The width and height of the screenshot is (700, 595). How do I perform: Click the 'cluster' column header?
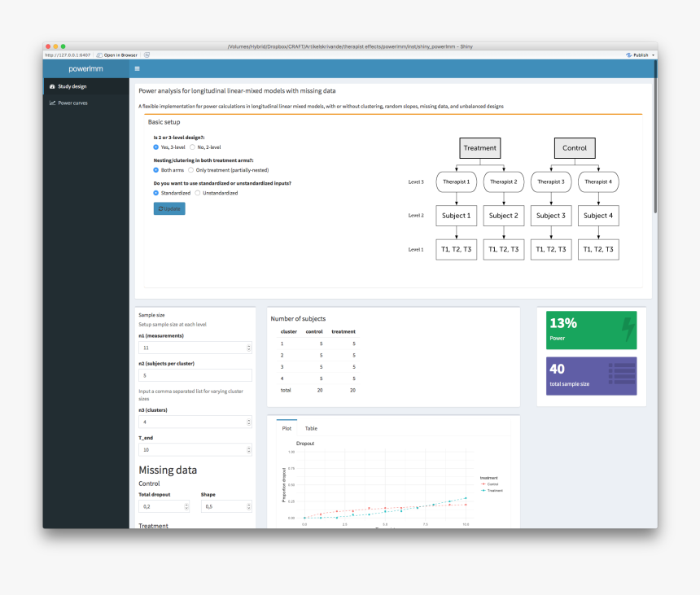tap(288, 331)
